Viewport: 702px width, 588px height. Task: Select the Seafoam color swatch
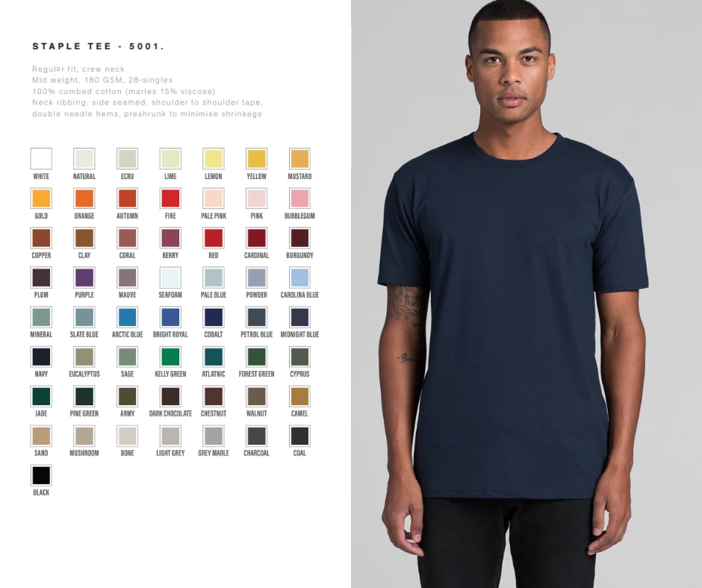(170, 278)
